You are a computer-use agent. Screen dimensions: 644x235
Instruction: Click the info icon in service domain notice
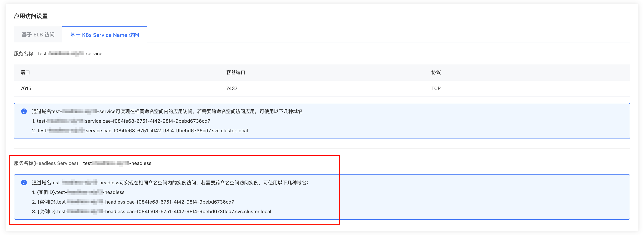coord(24,111)
